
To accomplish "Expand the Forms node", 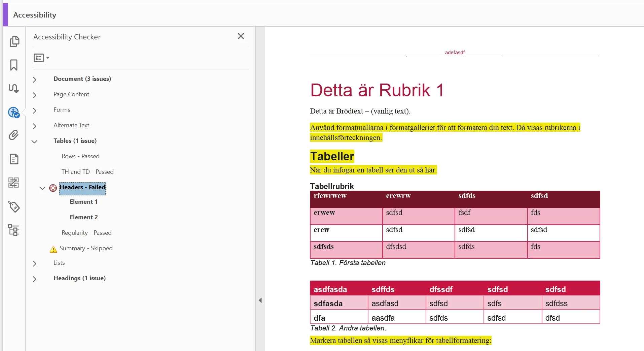I will pos(34,110).
